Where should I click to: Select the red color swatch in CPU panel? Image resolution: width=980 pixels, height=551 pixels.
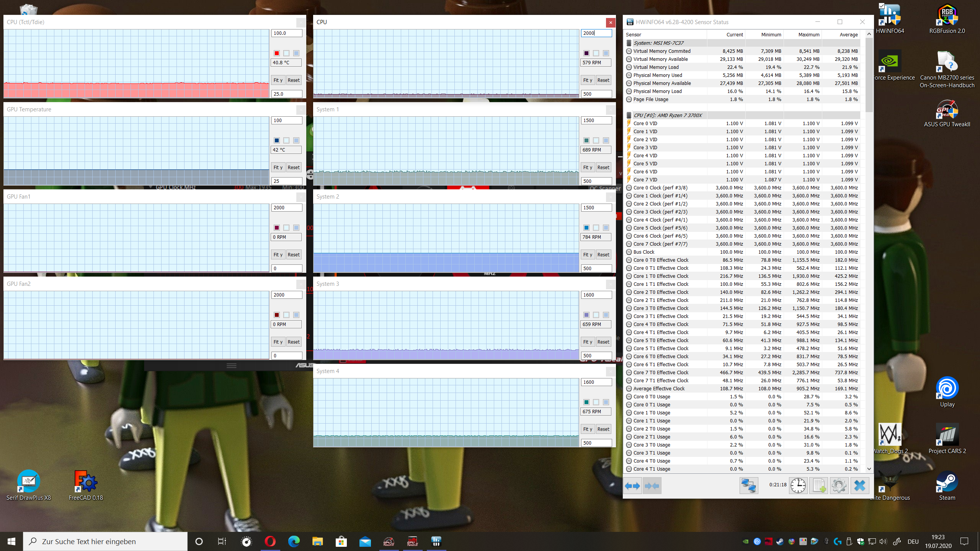click(277, 53)
